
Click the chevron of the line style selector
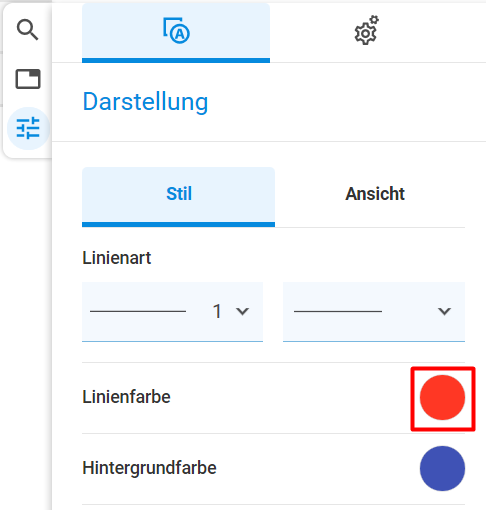pyautogui.click(x=444, y=311)
